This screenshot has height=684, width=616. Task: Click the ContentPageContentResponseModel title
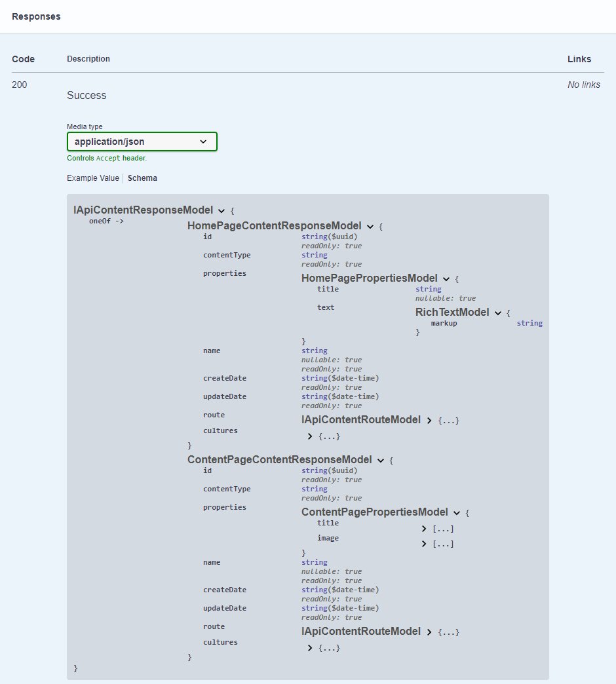click(x=280, y=460)
